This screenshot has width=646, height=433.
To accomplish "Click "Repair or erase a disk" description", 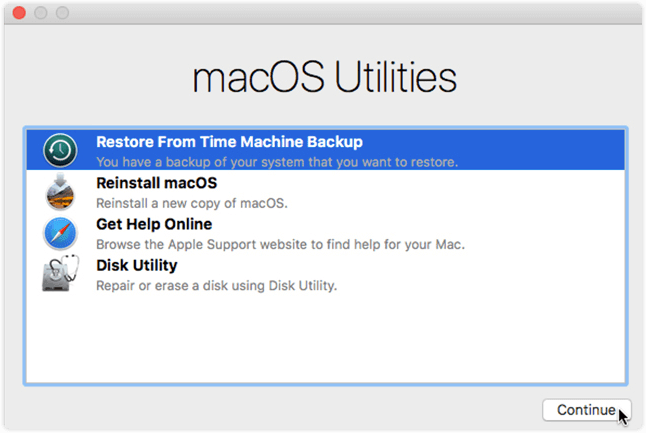I will [x=216, y=286].
